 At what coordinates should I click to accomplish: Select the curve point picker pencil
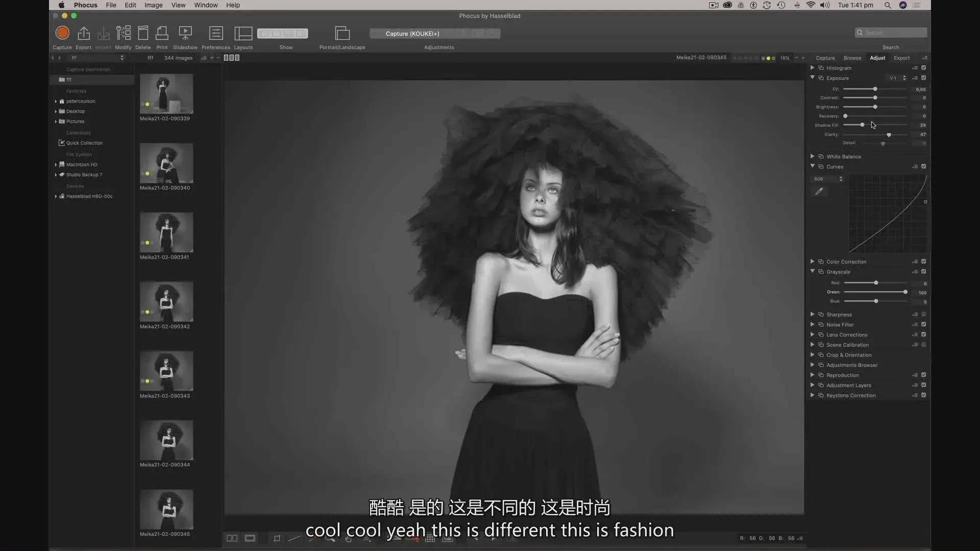[x=819, y=191]
